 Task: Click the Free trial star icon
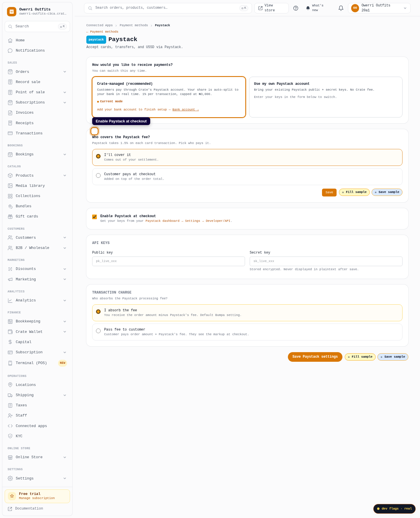click(12, 496)
